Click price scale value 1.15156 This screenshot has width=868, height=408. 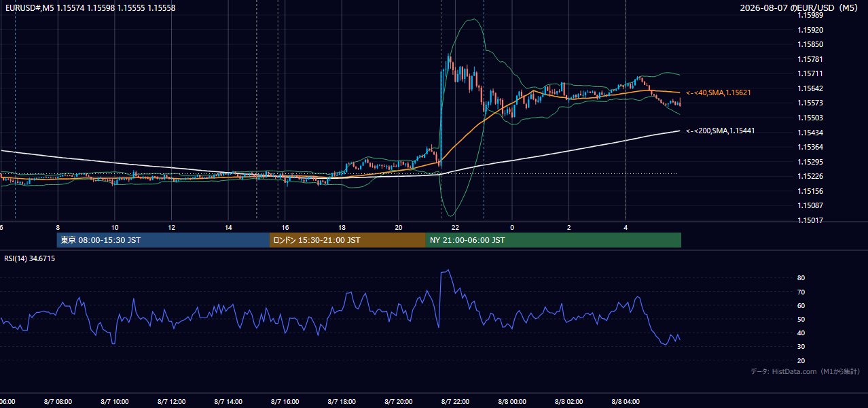point(810,191)
